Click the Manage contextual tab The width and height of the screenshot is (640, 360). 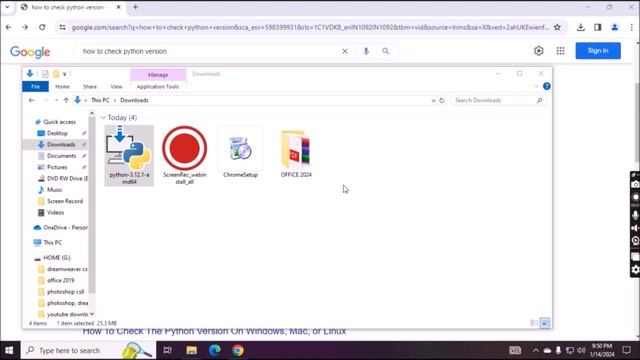[158, 75]
